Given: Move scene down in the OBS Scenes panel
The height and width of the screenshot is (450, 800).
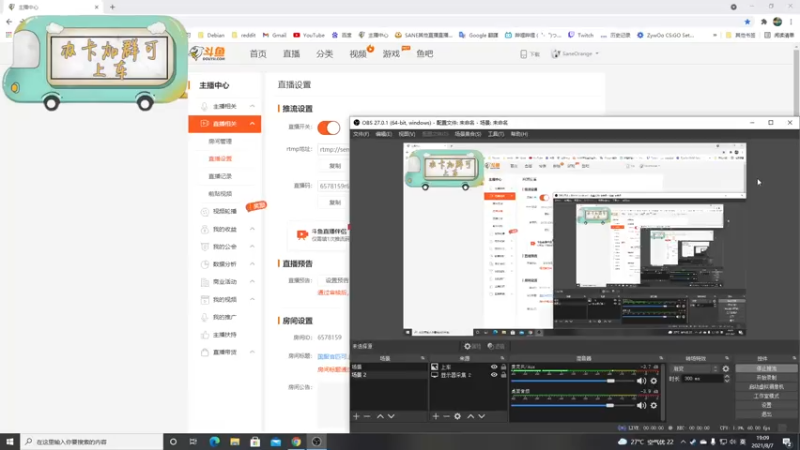Looking at the screenshot, I should tap(391, 416).
